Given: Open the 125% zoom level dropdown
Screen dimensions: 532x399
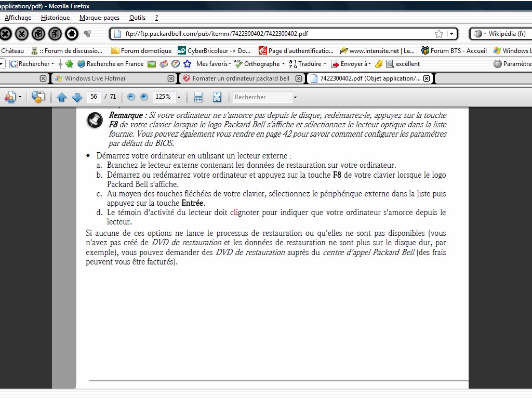Looking at the screenshot, I should click(179, 97).
